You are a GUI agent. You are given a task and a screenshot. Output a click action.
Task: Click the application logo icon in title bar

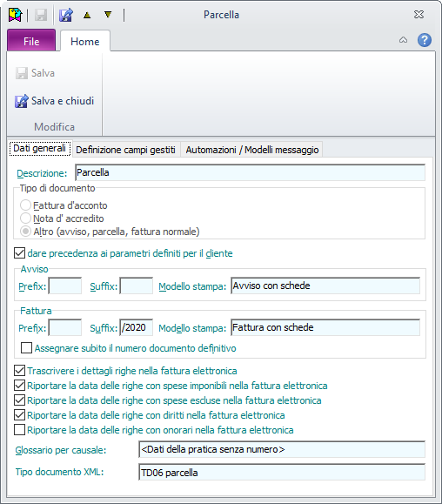(15, 15)
